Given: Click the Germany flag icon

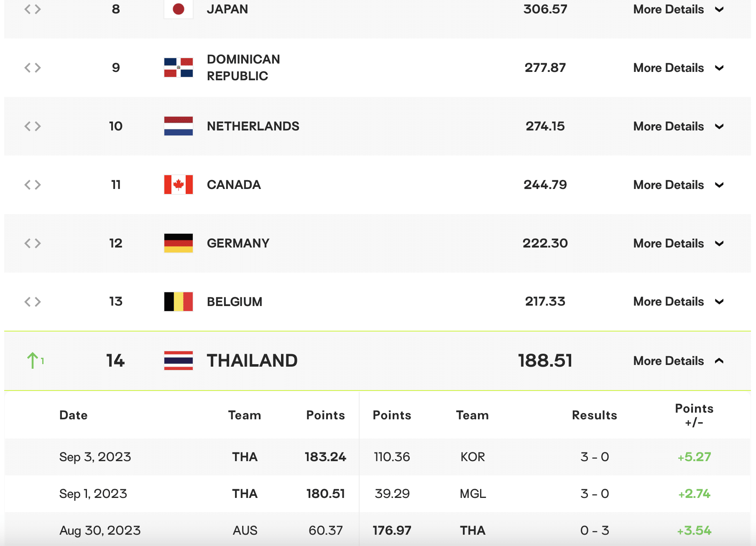Looking at the screenshot, I should pyautogui.click(x=179, y=243).
